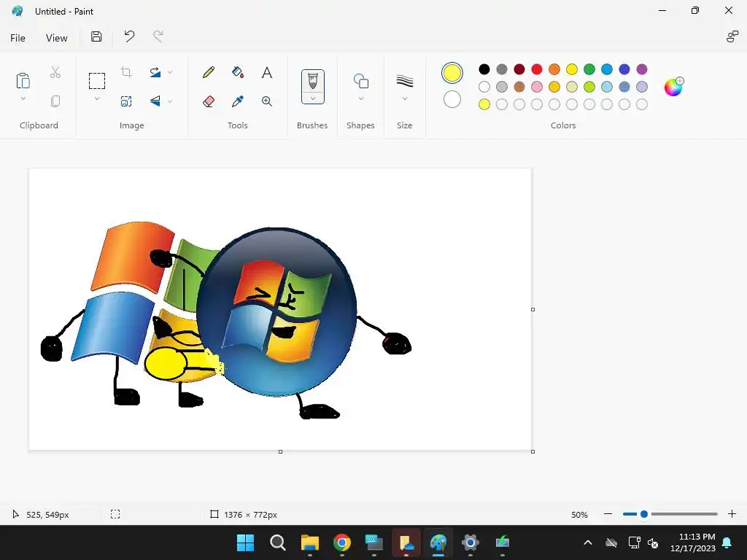The height and width of the screenshot is (560, 747).
Task: Pick the custom yellow swatch in third row
Action: [484, 104]
